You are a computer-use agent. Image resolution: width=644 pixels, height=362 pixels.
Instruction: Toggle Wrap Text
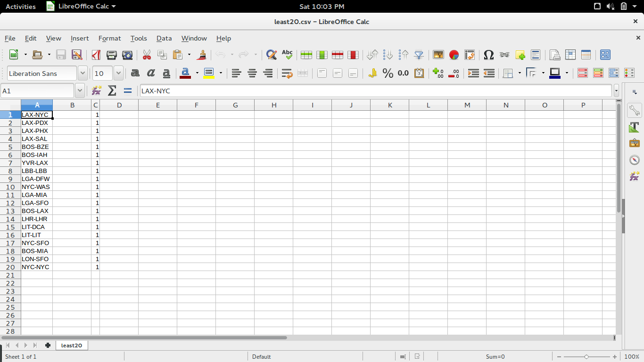287,73
